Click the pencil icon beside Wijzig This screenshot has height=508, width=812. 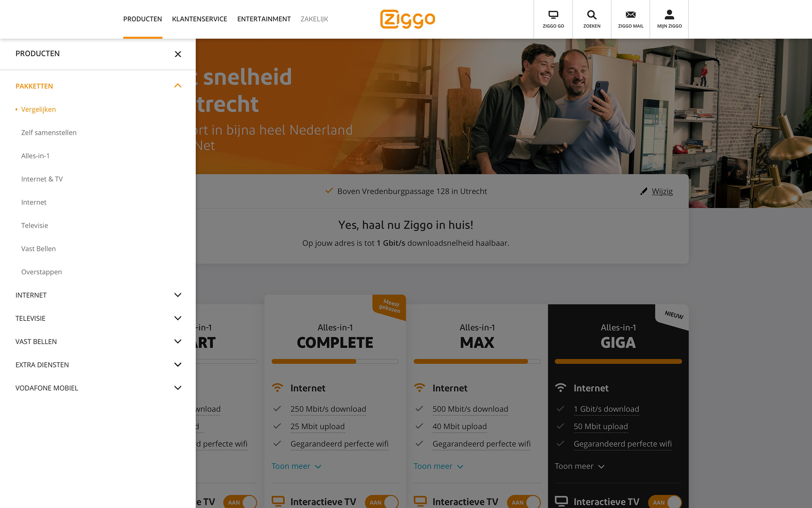click(644, 191)
